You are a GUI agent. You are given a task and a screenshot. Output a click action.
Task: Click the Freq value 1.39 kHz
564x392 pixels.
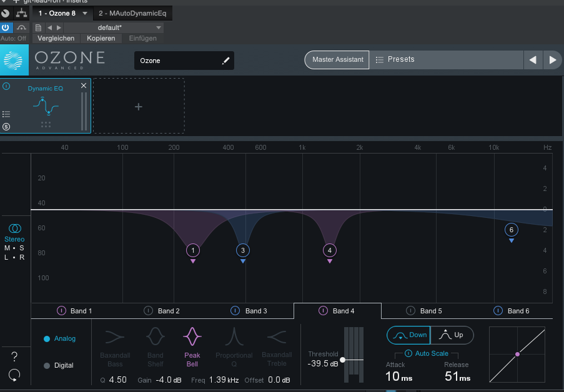click(x=224, y=380)
